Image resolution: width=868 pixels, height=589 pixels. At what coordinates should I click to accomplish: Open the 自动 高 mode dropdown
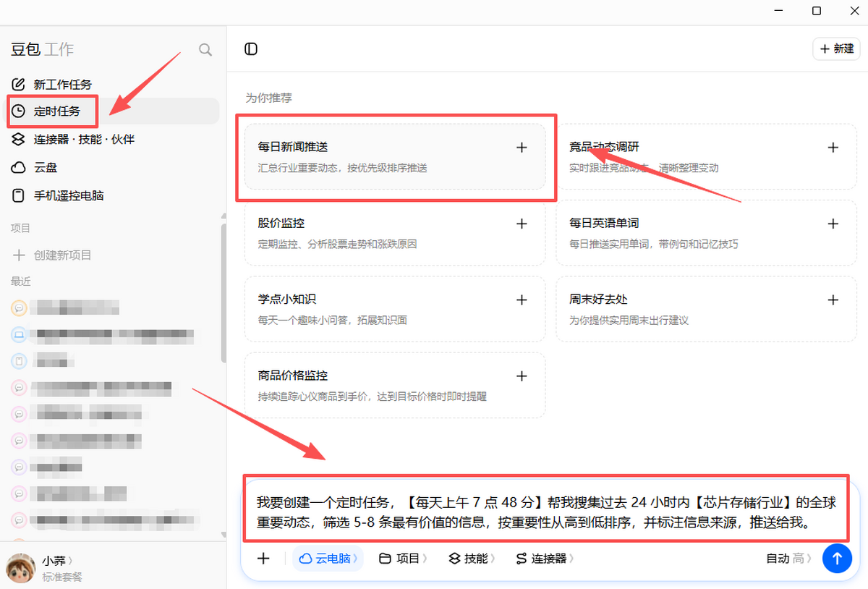tap(789, 559)
